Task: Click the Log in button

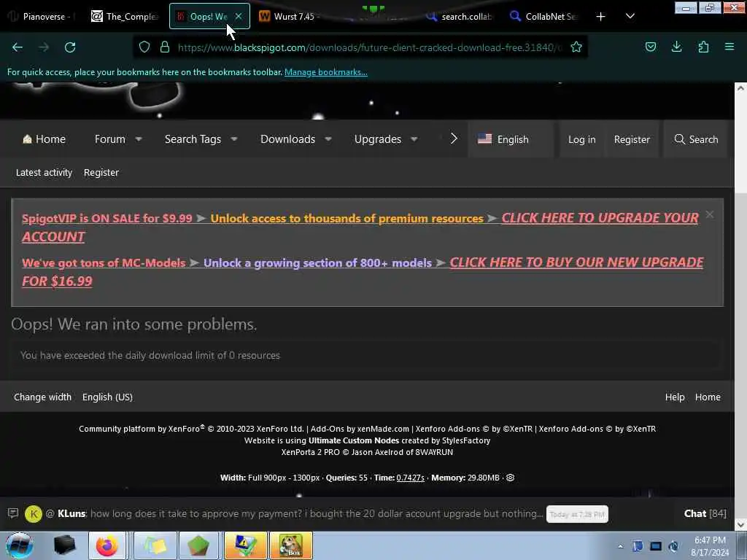Action: click(x=581, y=139)
